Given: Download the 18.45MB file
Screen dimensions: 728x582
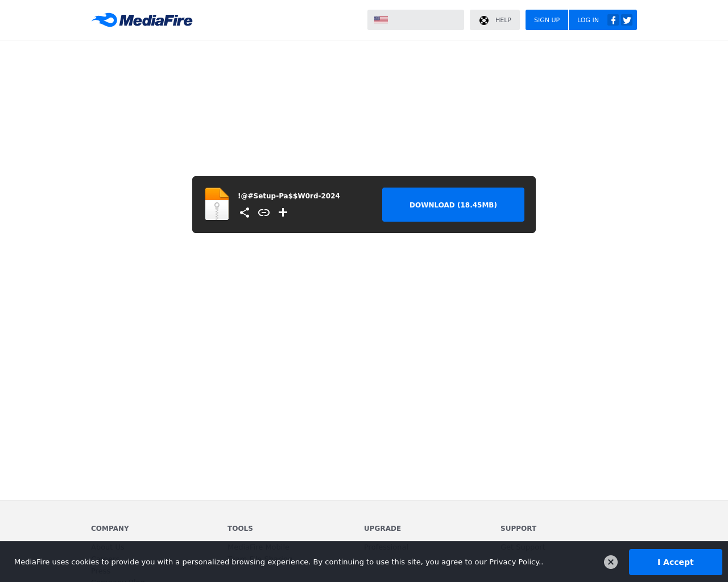Looking at the screenshot, I should pyautogui.click(x=453, y=205).
